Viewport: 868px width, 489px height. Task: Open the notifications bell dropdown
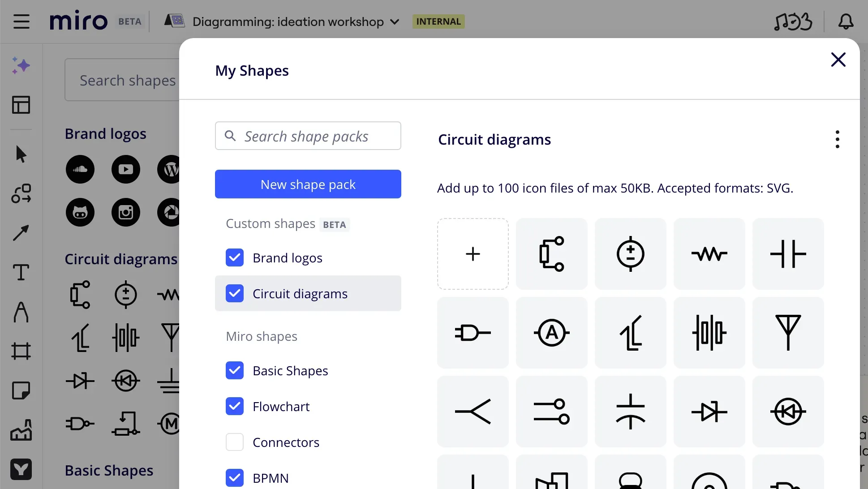846,21
